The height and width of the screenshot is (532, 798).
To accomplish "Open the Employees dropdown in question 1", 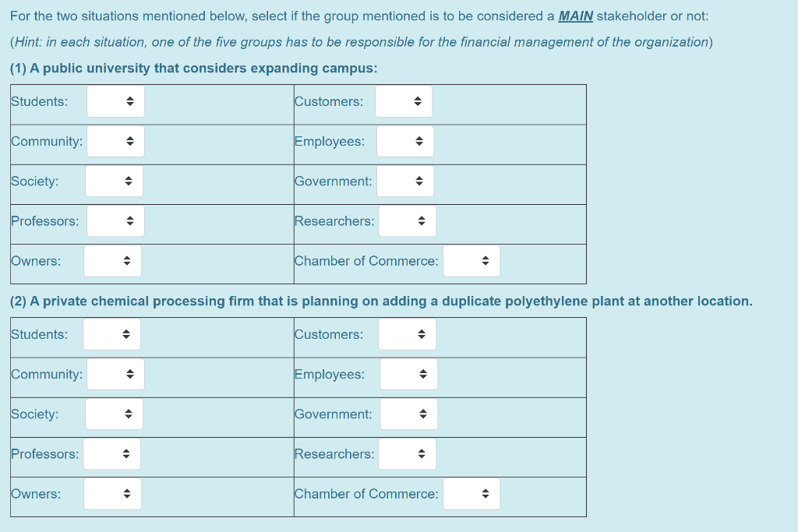I will coord(405,141).
